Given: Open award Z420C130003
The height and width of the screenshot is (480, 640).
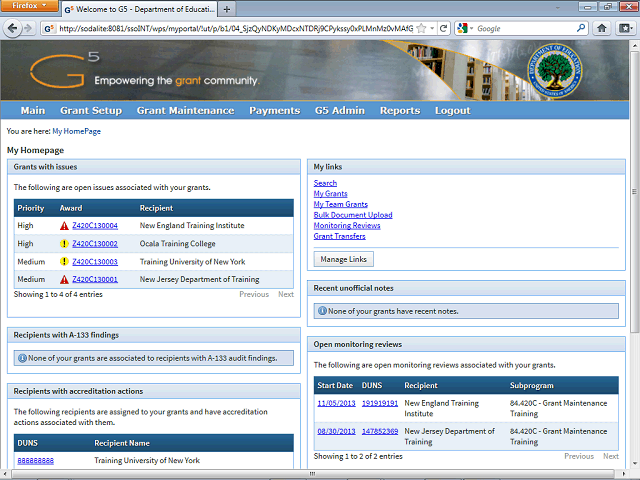Looking at the screenshot, I should tap(95, 262).
